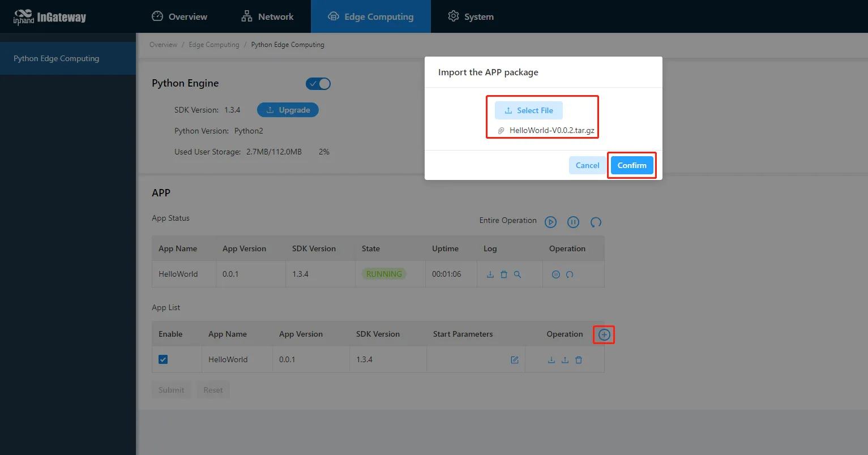Click the Reset button below App List
Viewport: 868px width, 455px height.
click(213, 390)
